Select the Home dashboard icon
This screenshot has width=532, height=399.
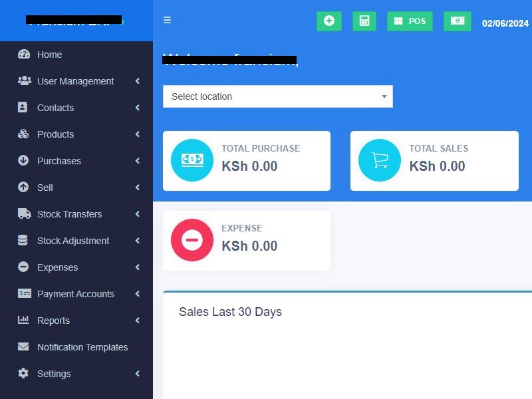point(25,55)
